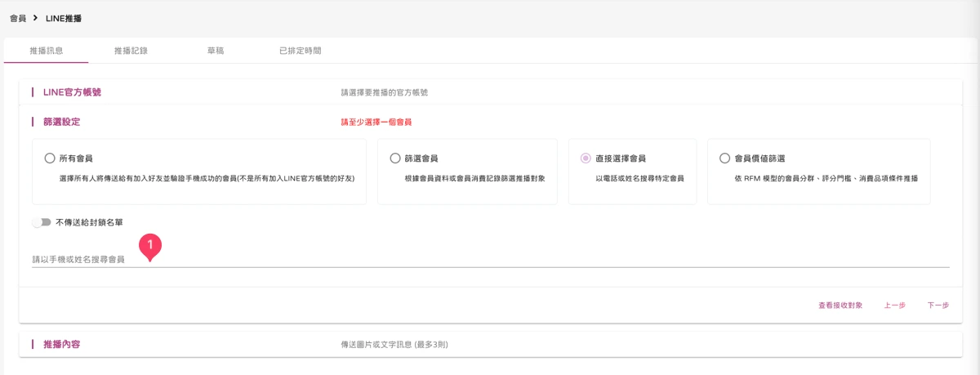Select the 篩選會員 radio option
This screenshot has height=375, width=980.
point(395,158)
